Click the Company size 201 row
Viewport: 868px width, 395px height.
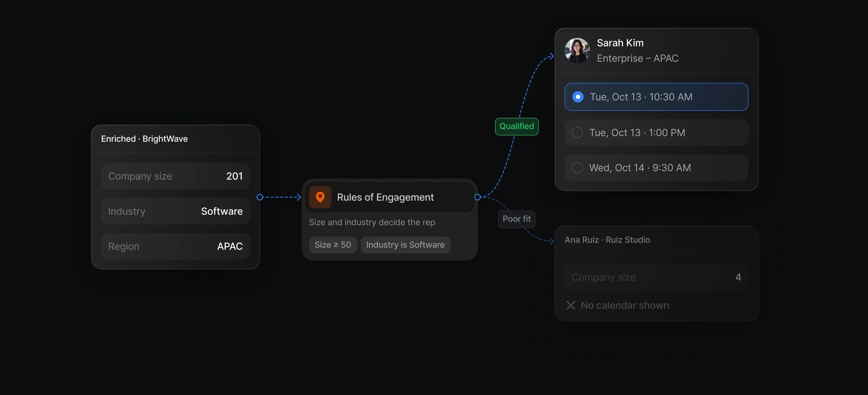pos(175,176)
